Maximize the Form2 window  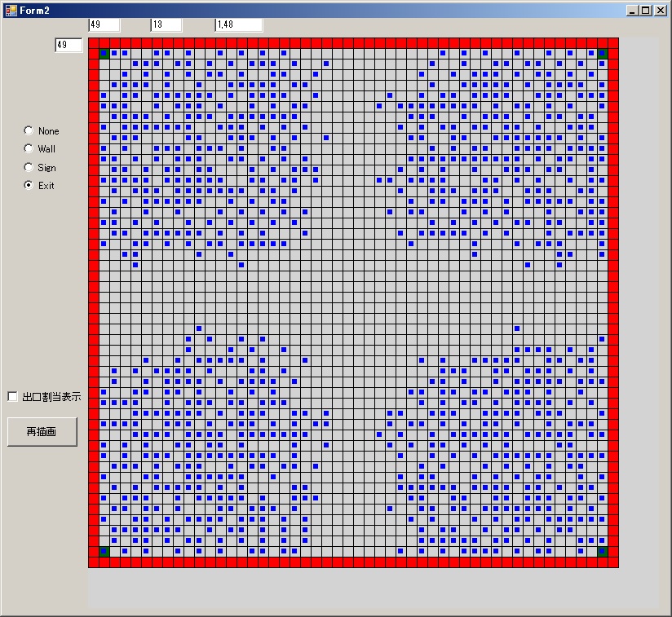tap(646, 10)
